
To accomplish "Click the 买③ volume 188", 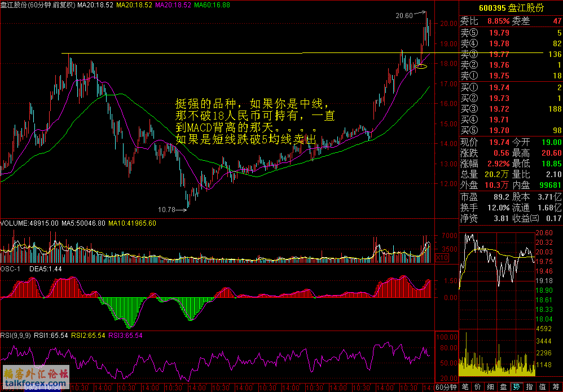I will point(555,109).
